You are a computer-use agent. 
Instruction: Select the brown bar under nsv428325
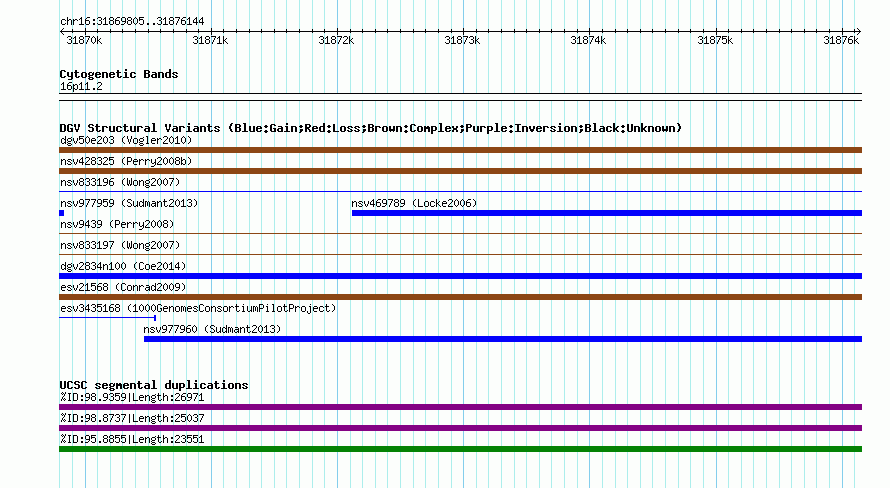coord(460,171)
